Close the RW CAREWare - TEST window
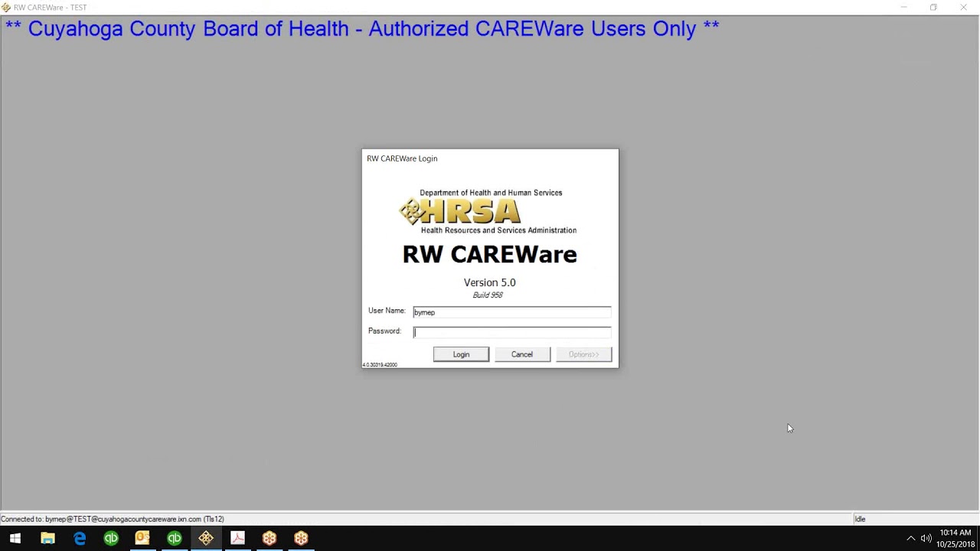Screen dimensions: 980x551 pyautogui.click(x=964, y=7)
